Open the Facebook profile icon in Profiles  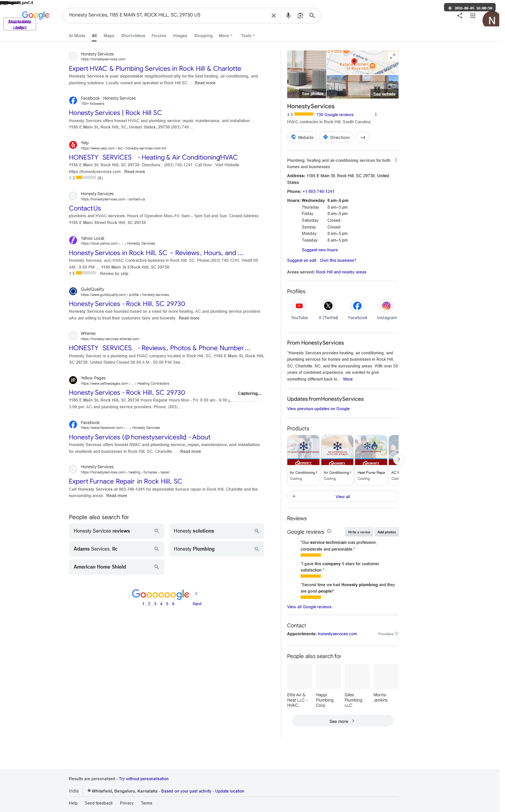[x=357, y=306]
